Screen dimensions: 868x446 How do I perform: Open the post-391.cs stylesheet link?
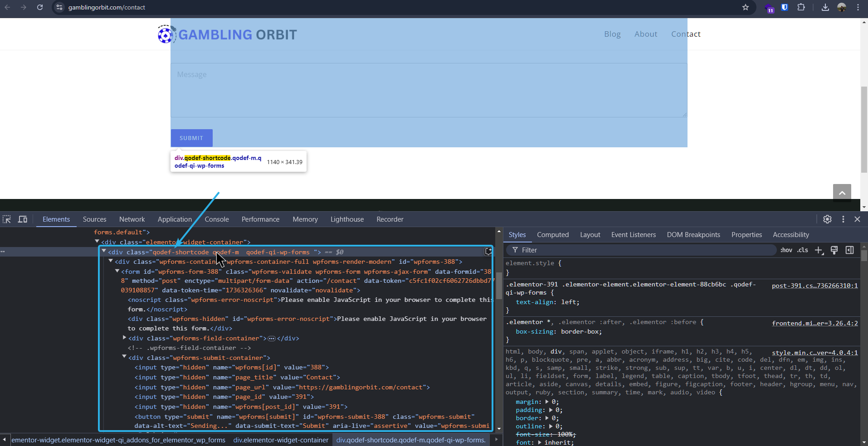click(814, 286)
